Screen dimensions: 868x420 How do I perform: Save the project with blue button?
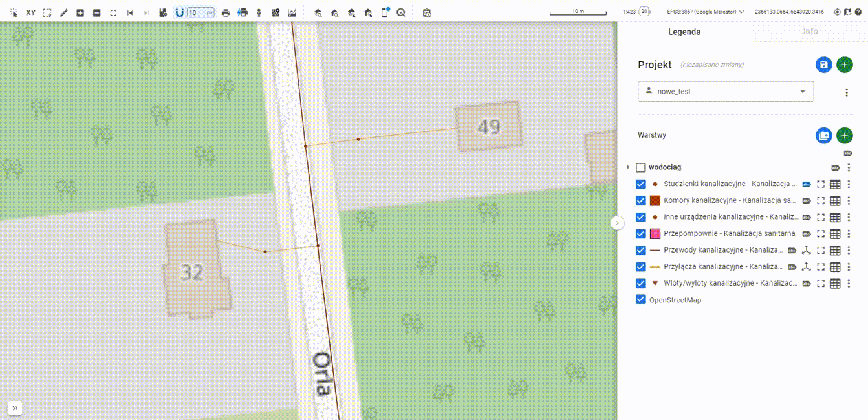tap(823, 65)
